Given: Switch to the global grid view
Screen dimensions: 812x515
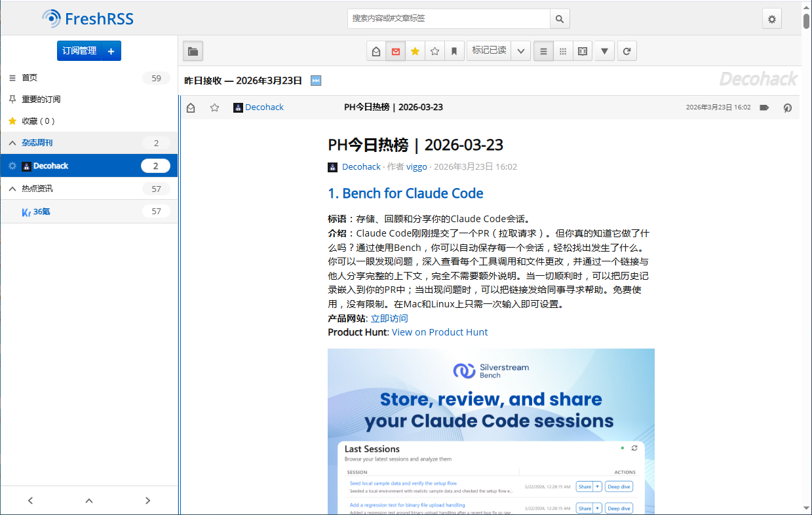Looking at the screenshot, I should [562, 51].
